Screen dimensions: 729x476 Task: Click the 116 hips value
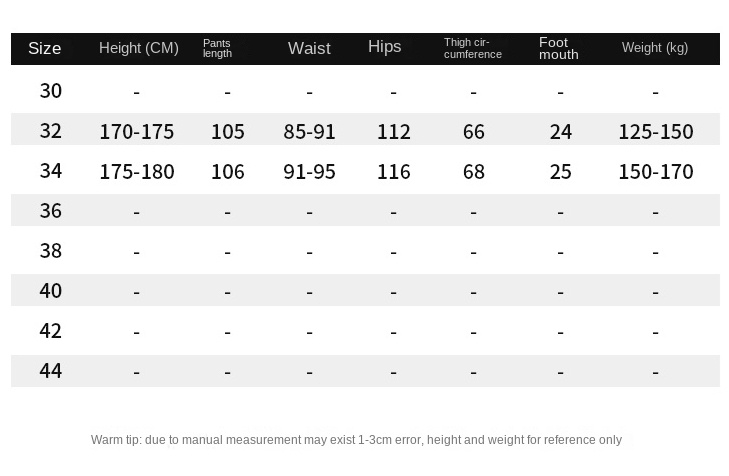[x=394, y=172]
